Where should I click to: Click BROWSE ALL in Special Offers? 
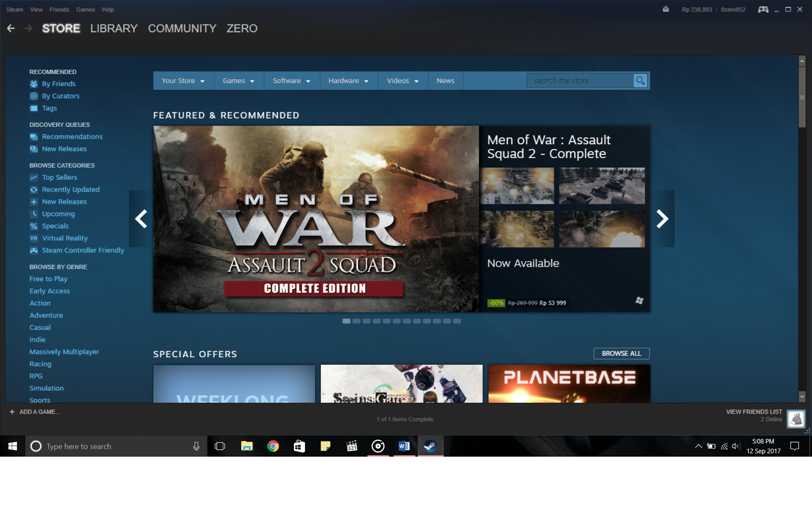tap(621, 353)
